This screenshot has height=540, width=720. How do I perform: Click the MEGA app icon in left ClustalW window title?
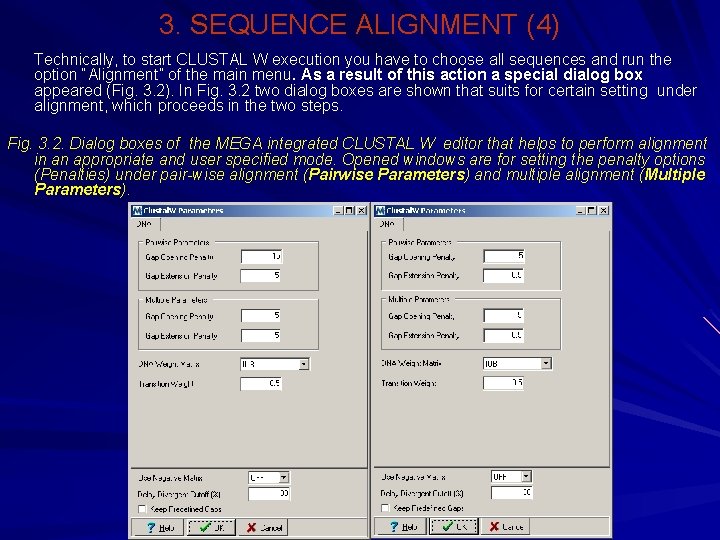click(137, 211)
